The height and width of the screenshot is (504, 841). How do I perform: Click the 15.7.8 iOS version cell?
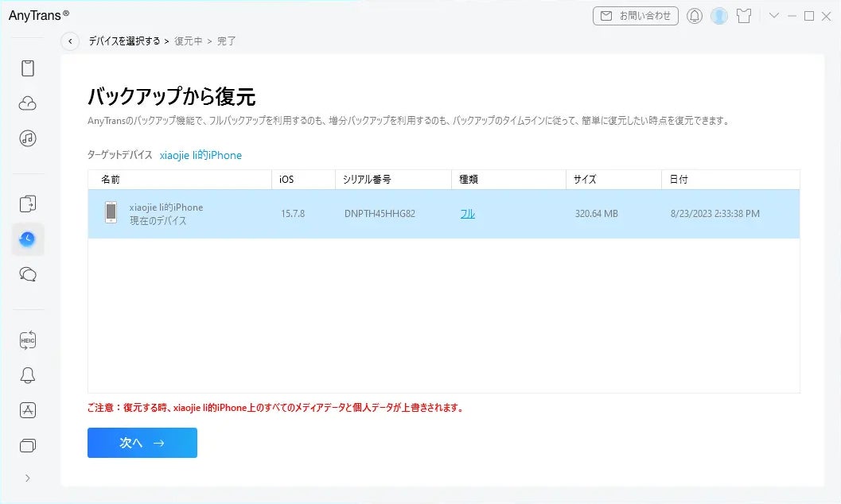(293, 214)
